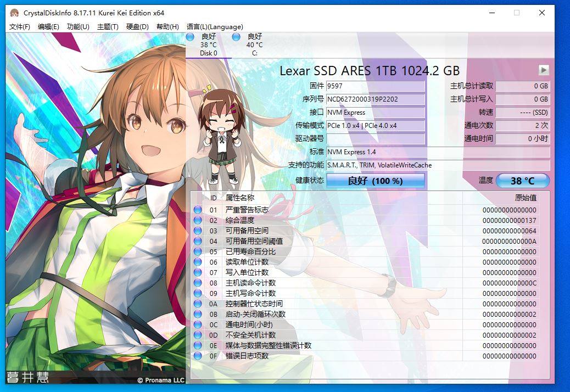Click status orb for attribute 0B 启动-关闭循环次数
This screenshot has height=392, width=570.
click(198, 314)
